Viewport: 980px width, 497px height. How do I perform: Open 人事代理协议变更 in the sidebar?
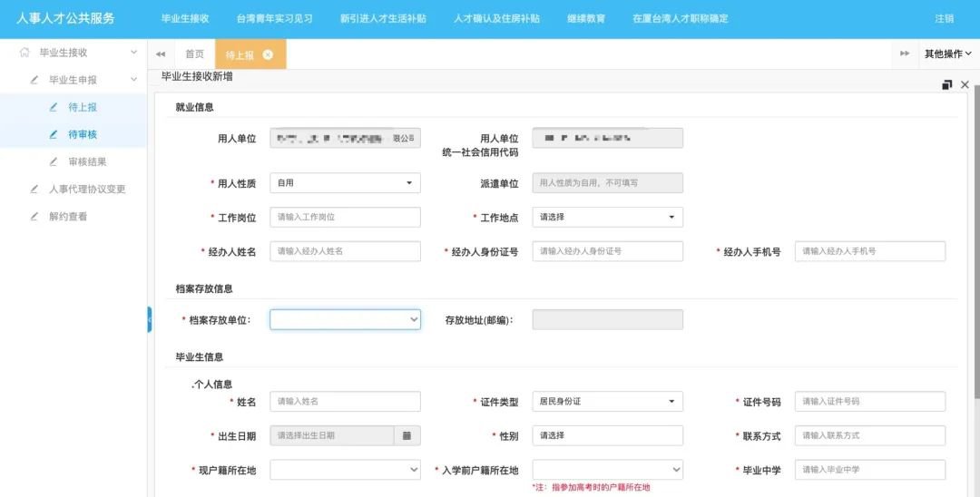pyautogui.click(x=87, y=190)
